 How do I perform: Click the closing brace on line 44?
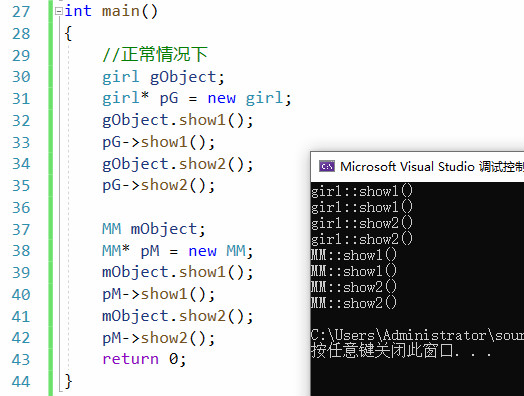[x=68, y=381]
